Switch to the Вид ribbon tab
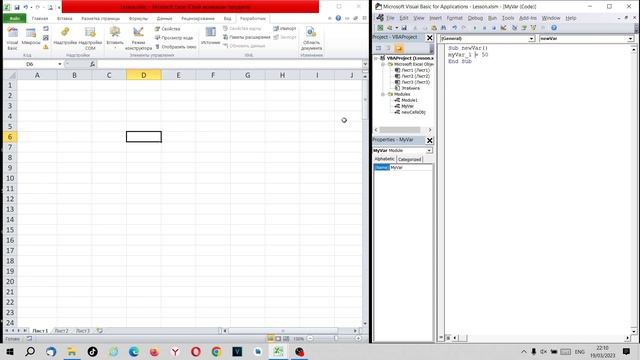The image size is (640, 360). [x=227, y=18]
